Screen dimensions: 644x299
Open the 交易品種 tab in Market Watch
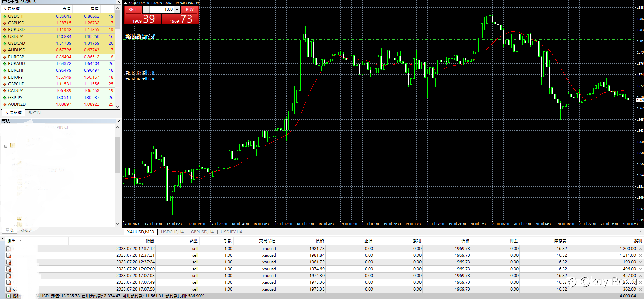(14, 113)
